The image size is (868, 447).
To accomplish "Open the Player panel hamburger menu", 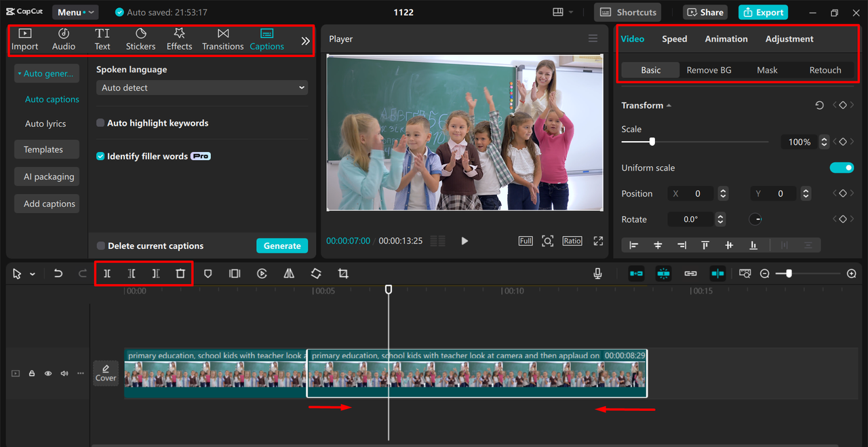I will point(593,39).
